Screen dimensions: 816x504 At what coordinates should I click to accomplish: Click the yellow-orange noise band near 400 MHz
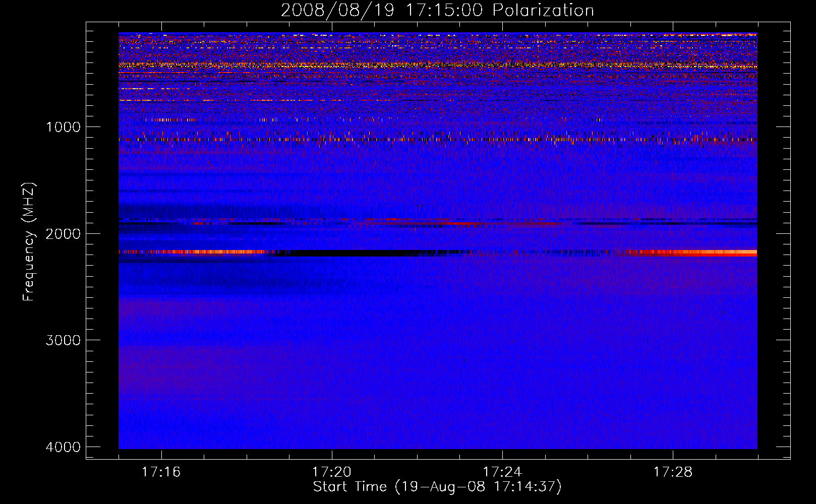pyautogui.click(x=438, y=65)
